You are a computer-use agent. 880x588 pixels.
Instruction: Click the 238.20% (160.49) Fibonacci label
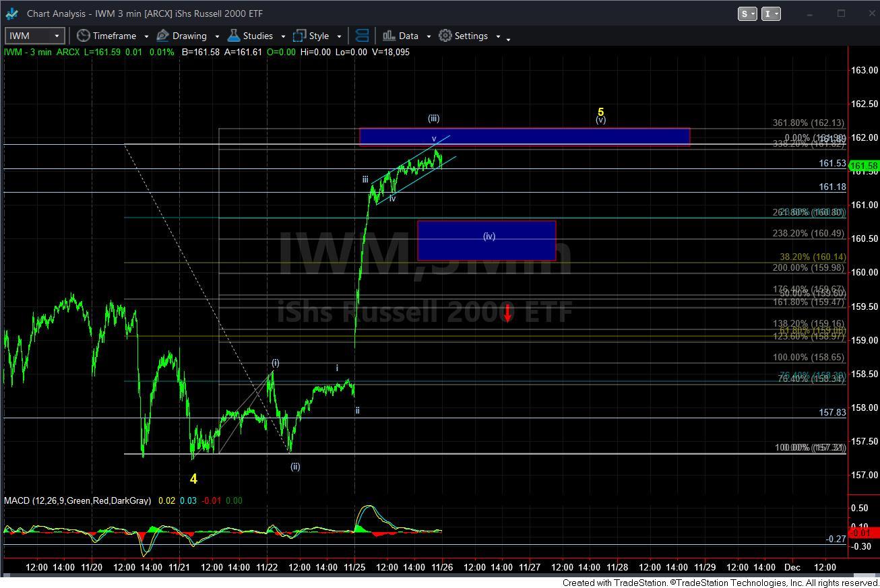point(808,234)
